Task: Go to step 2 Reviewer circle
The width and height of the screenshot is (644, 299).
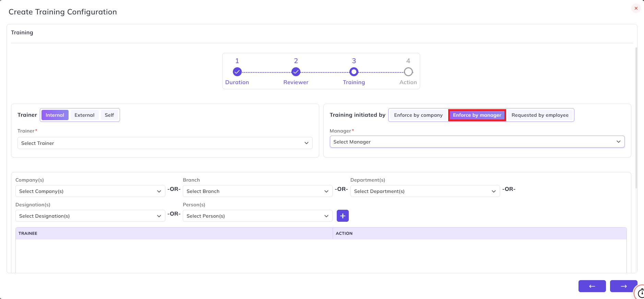Action: (296, 72)
